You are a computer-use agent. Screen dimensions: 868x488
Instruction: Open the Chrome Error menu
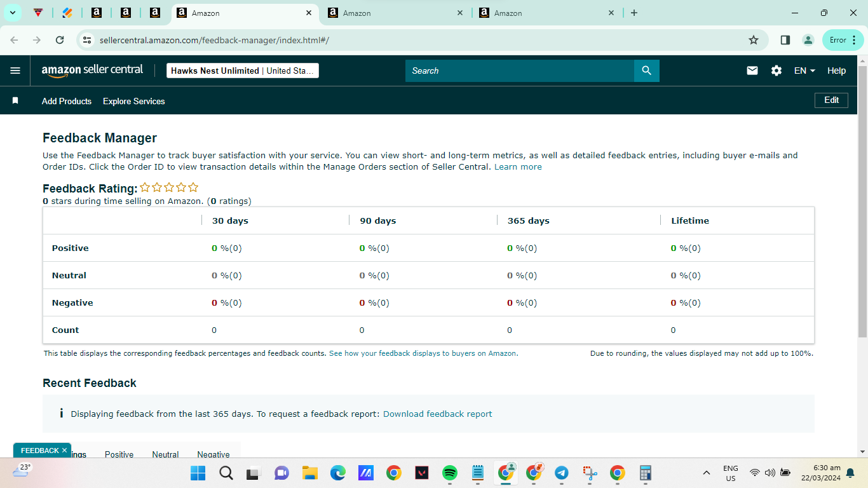[x=843, y=40]
